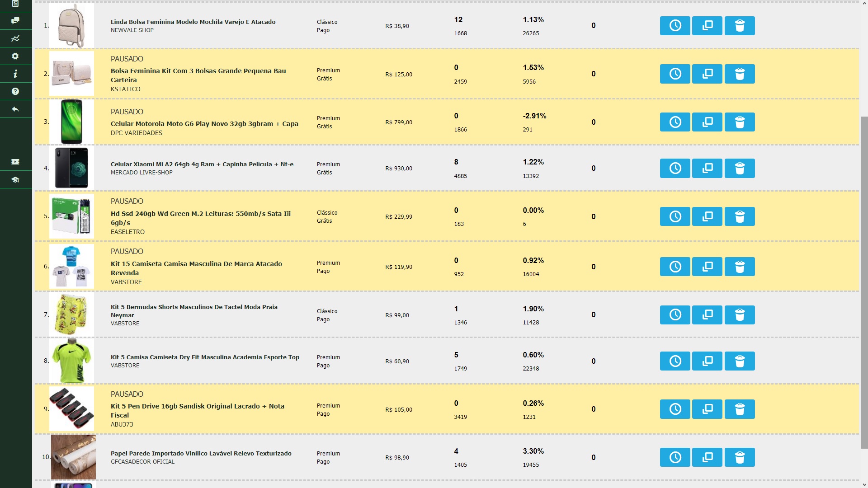Open the yellow Bermudas shorts thumbnail

[x=72, y=314]
